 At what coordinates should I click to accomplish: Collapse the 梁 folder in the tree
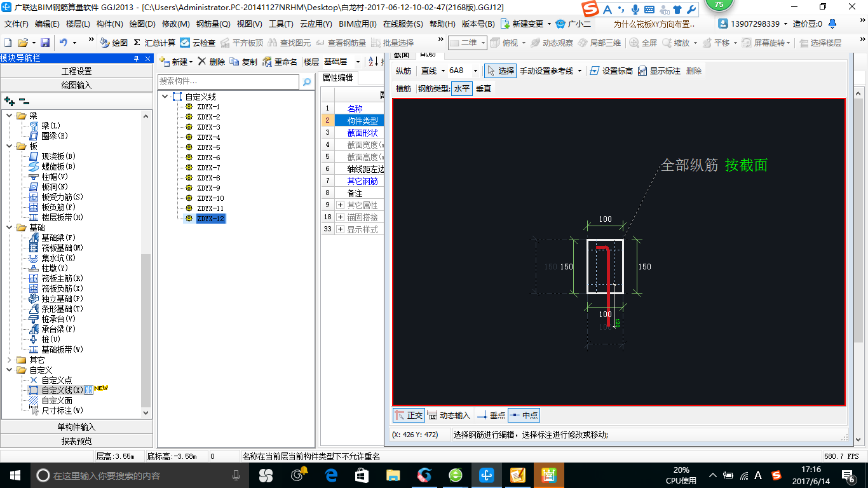pos(9,116)
